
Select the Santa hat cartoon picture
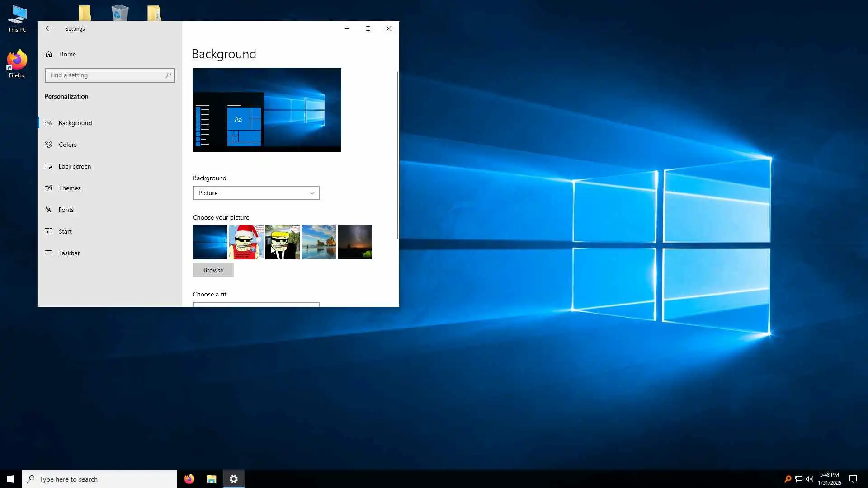(x=246, y=242)
